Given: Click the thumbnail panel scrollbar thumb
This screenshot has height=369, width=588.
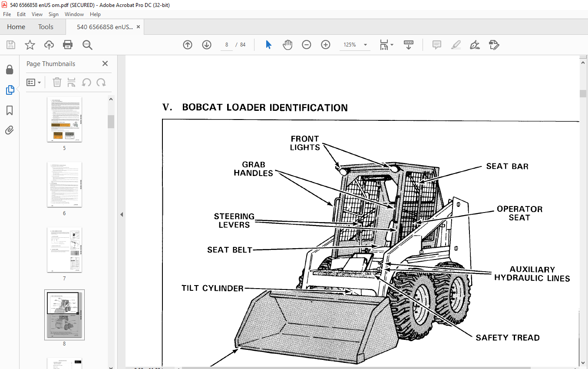Looking at the screenshot, I should (111, 122).
